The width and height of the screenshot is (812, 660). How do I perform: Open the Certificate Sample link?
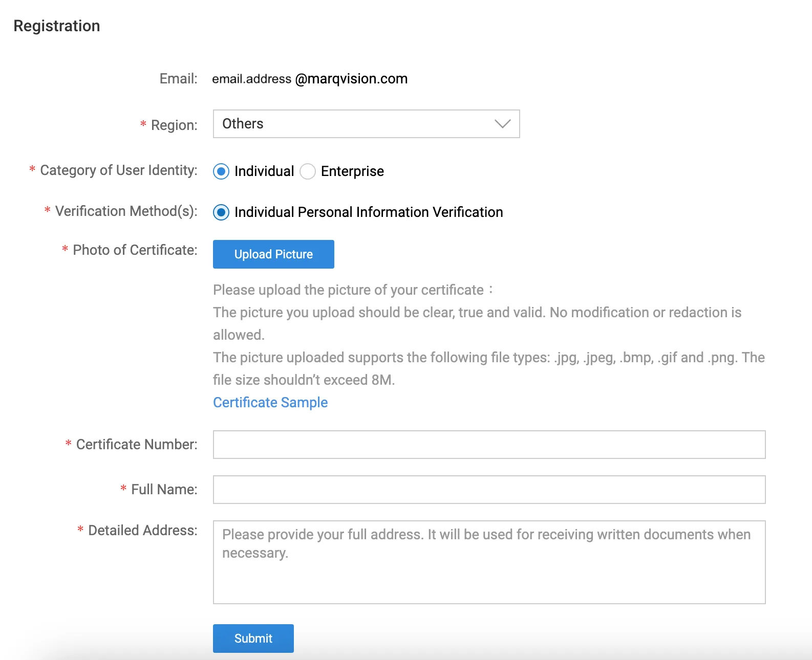click(x=270, y=403)
